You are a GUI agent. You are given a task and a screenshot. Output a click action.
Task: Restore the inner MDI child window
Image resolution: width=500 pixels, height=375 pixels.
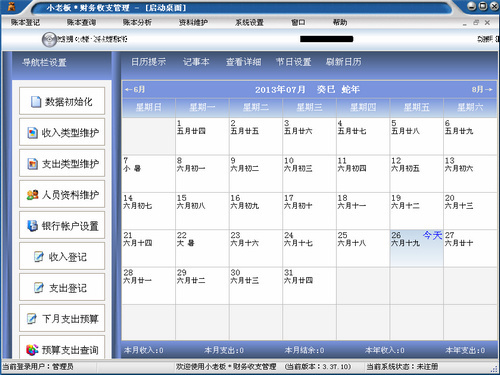[x=476, y=23]
